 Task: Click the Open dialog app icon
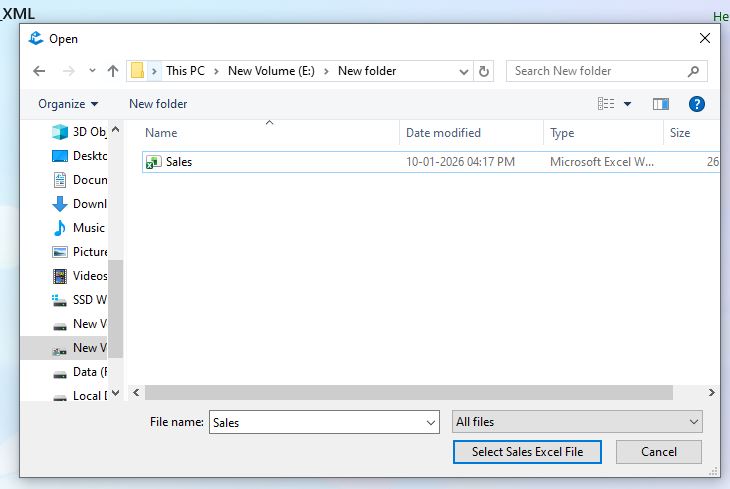pyautogui.click(x=36, y=38)
